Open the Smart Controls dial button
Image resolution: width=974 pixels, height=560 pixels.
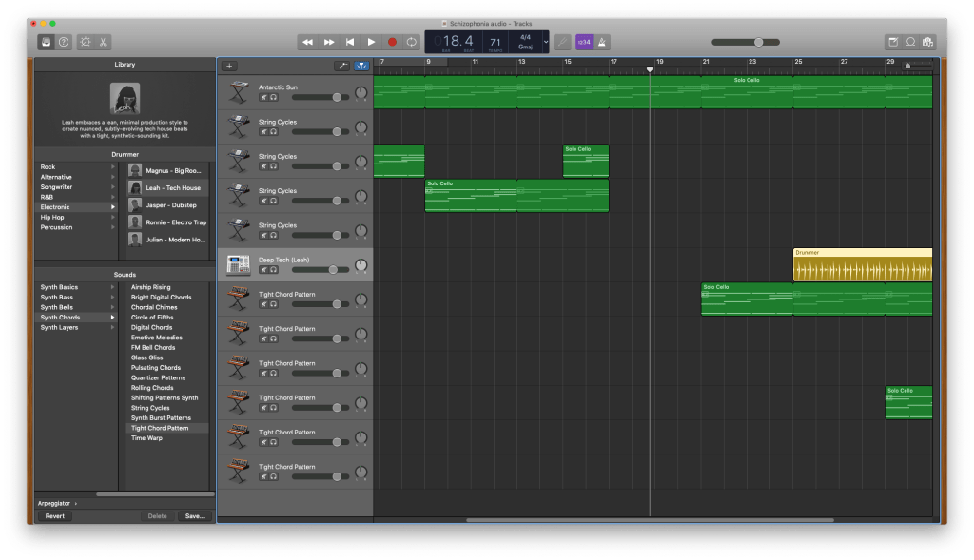[x=85, y=42]
